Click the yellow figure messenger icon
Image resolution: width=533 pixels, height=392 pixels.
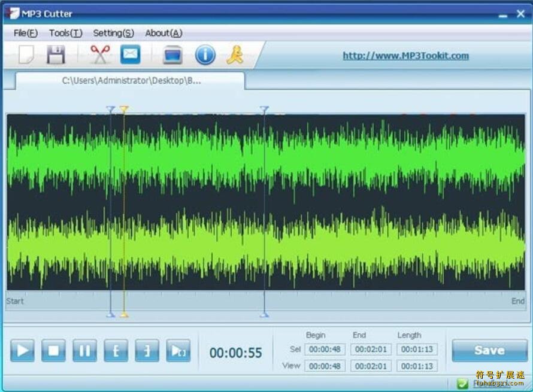coord(235,54)
